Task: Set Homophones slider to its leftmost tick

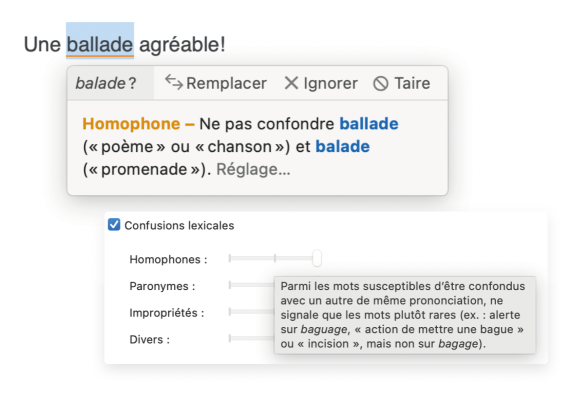Action: tap(230, 258)
